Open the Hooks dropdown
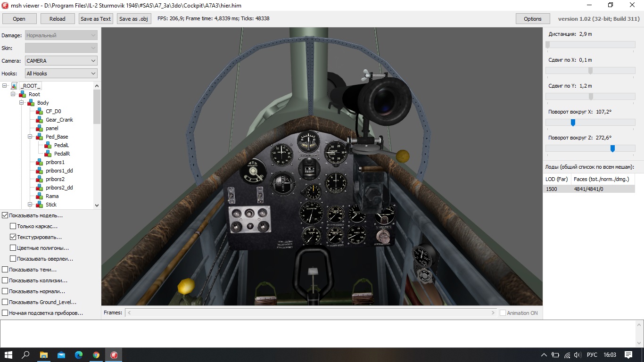 [x=61, y=74]
